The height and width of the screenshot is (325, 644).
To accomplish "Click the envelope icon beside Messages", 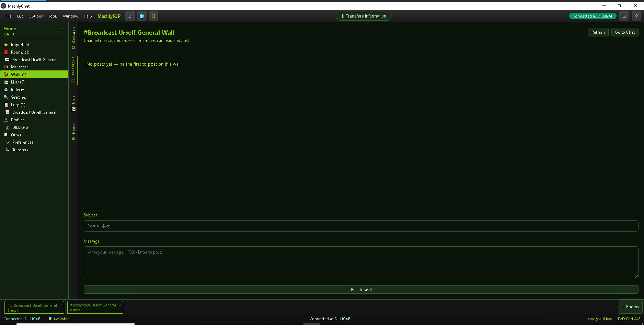I will [x=6, y=67].
